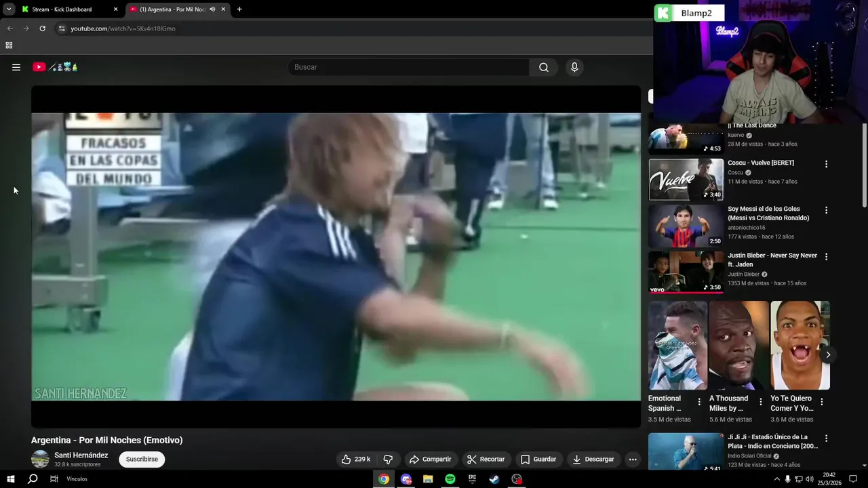Viewport: 868px width, 488px height.
Task: Reload the page in Chrome
Action: pos(42,28)
